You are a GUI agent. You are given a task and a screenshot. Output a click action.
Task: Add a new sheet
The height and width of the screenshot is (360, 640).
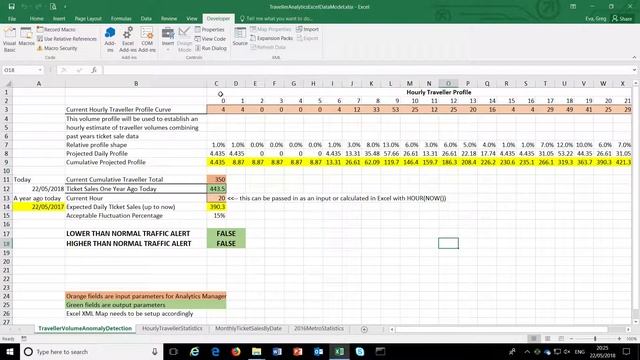coord(364,329)
